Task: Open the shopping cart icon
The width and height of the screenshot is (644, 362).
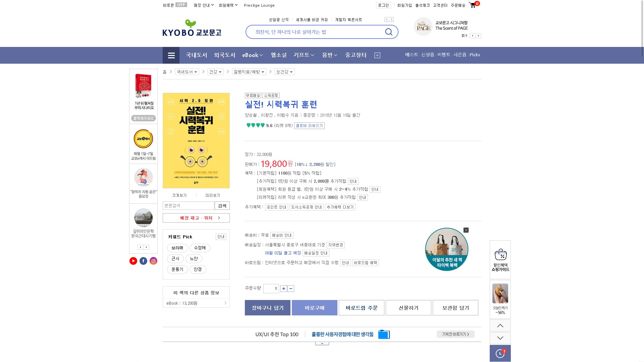Action: point(473,5)
